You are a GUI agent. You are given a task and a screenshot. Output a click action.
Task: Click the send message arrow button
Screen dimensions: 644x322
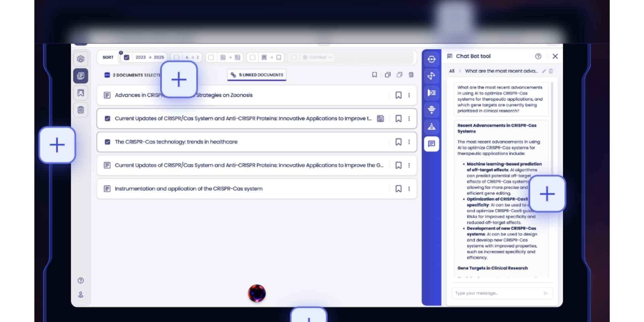click(546, 293)
